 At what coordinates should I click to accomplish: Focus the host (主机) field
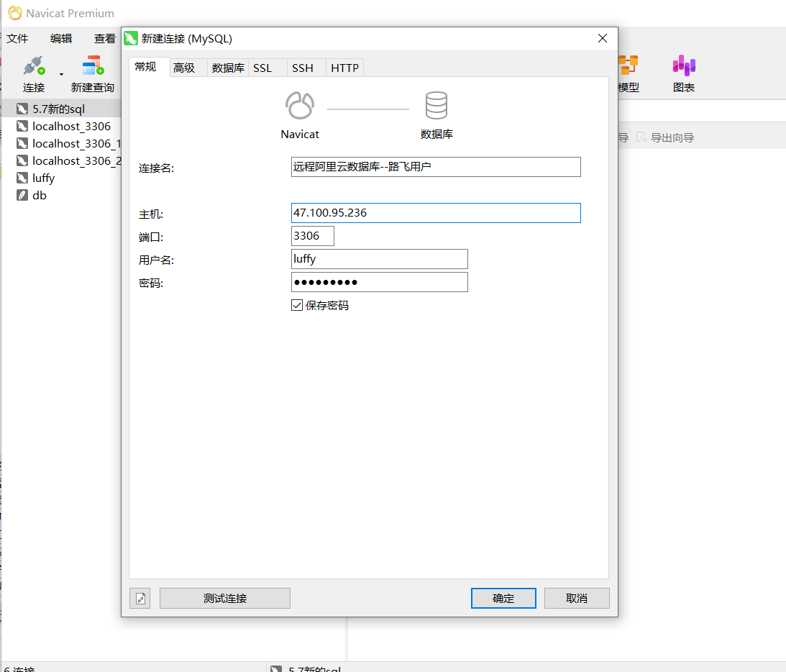point(436,213)
